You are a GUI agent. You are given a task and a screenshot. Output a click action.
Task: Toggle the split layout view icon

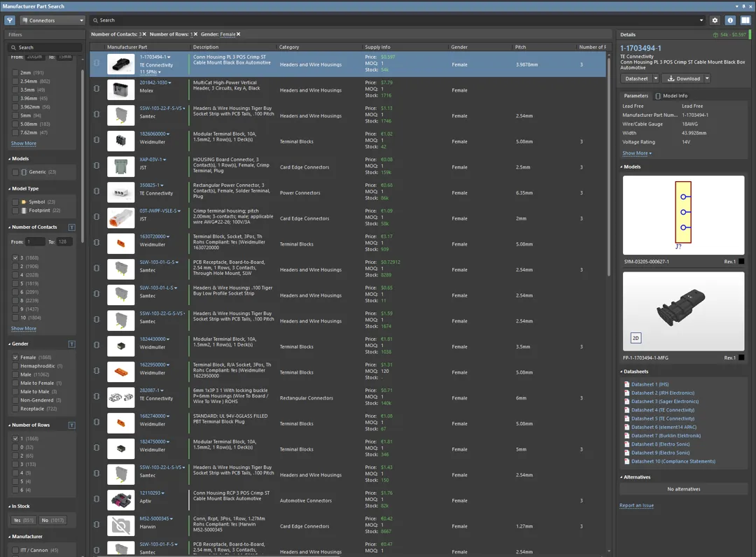click(746, 20)
